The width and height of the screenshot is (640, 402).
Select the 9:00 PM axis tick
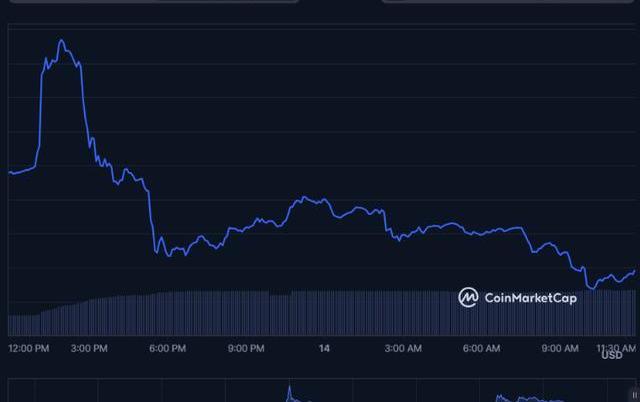pyautogui.click(x=245, y=348)
